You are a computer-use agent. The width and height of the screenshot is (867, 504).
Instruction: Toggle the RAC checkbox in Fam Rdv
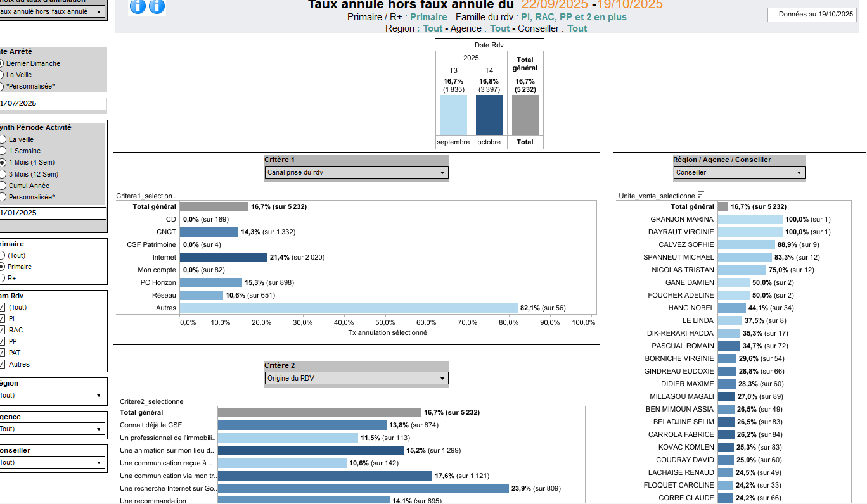pos(3,330)
